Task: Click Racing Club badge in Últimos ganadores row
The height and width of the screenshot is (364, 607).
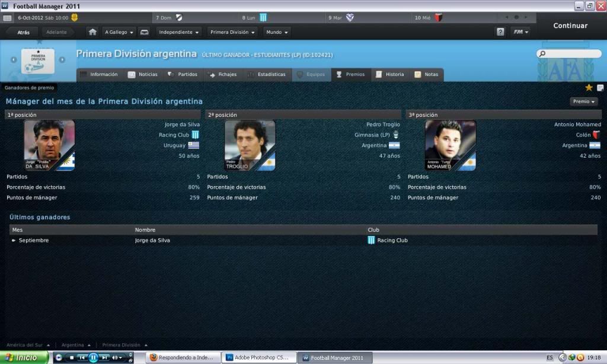Action: point(371,240)
